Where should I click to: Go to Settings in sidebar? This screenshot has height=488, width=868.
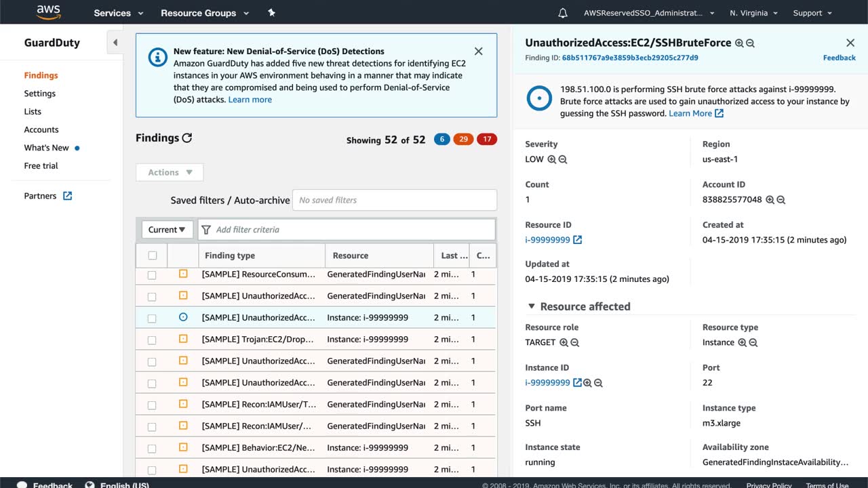tap(40, 94)
